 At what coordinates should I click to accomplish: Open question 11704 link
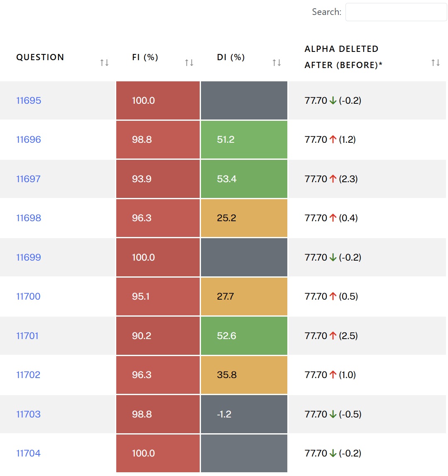(28, 453)
